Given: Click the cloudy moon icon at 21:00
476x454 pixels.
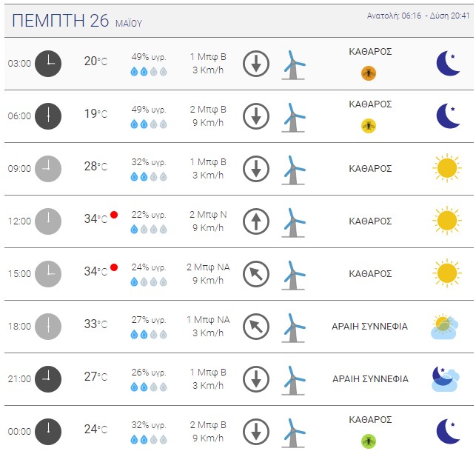Looking at the screenshot, I should coord(446,378).
